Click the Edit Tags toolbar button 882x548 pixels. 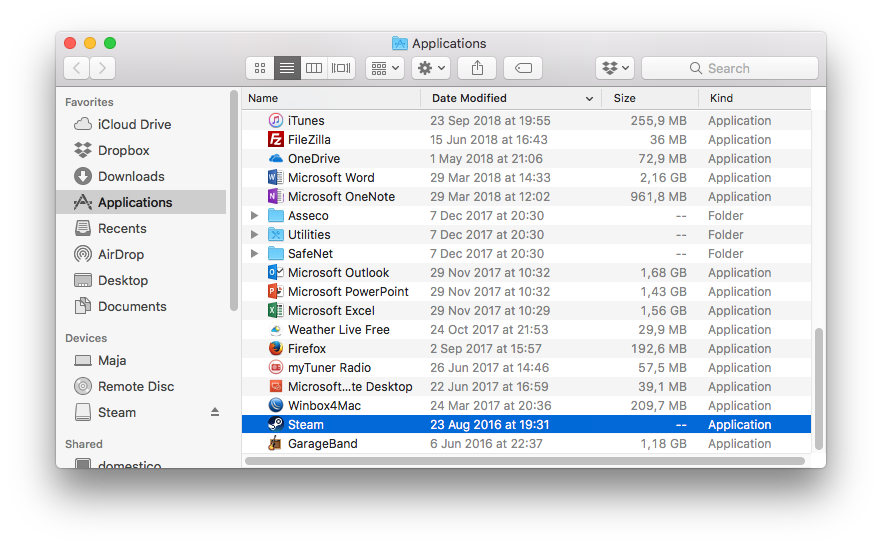point(523,68)
